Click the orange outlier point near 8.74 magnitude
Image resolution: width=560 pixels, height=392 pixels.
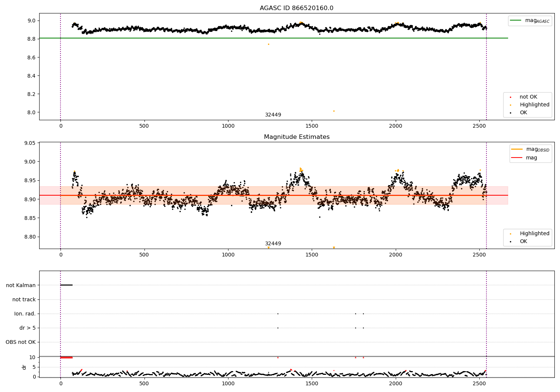point(268,44)
